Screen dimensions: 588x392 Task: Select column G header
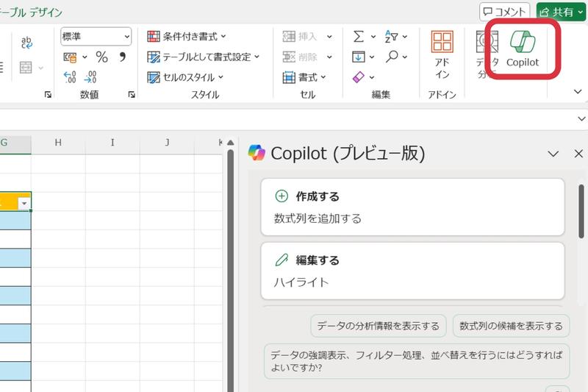[15, 143]
